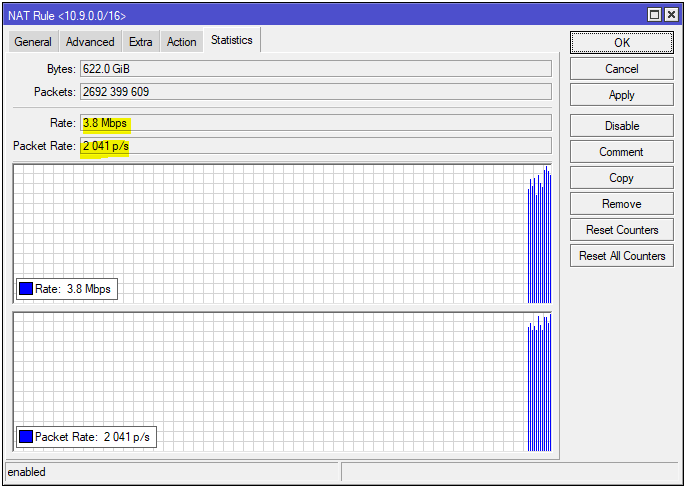Click the 'Packets:' label
The image size is (693, 493).
55,92
